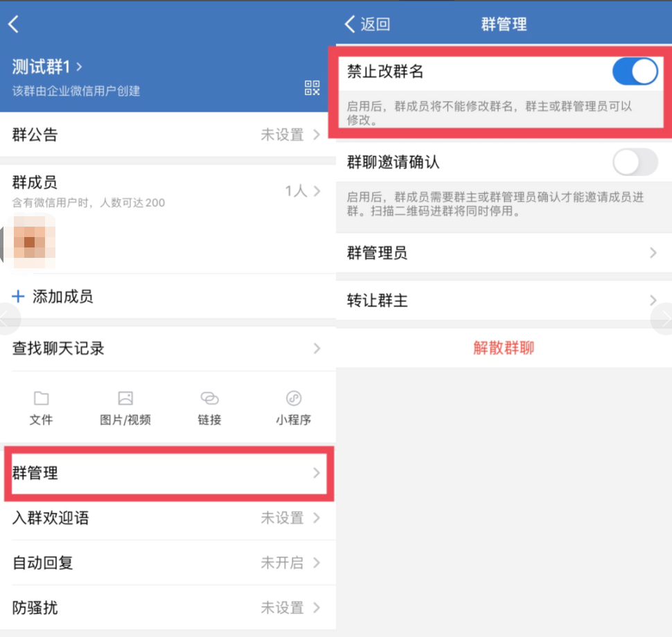Tap the 未开启 value beside 自动回复
The width and height of the screenshot is (672, 637).
pos(283,562)
